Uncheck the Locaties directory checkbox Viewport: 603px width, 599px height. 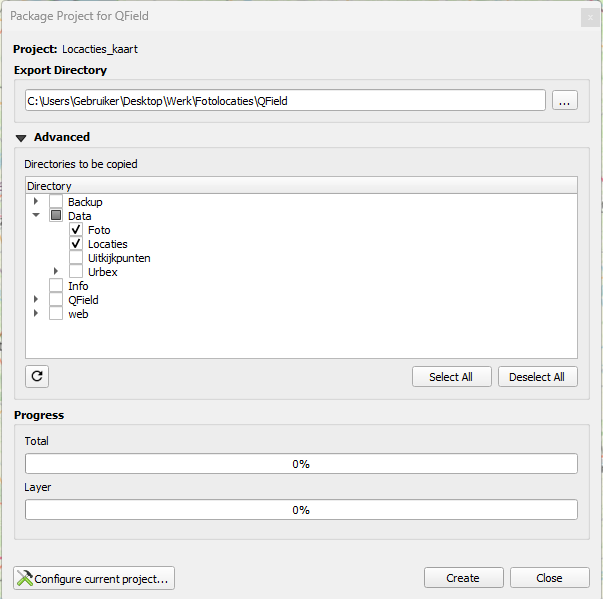(76, 243)
